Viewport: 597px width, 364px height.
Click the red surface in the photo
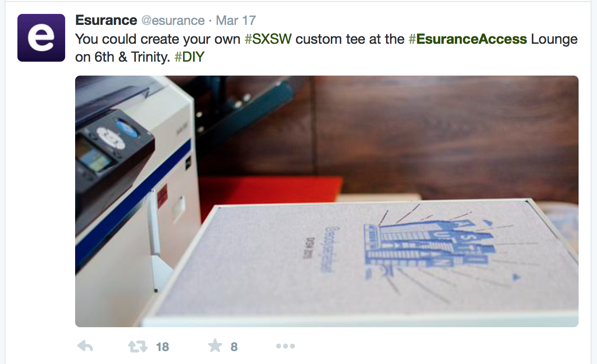(x=271, y=191)
